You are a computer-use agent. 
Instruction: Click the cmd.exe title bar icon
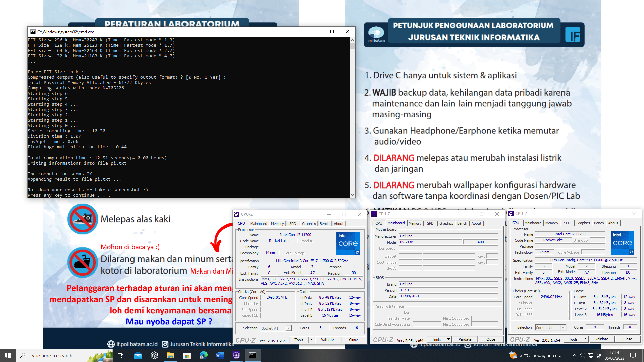pyautogui.click(x=33, y=32)
